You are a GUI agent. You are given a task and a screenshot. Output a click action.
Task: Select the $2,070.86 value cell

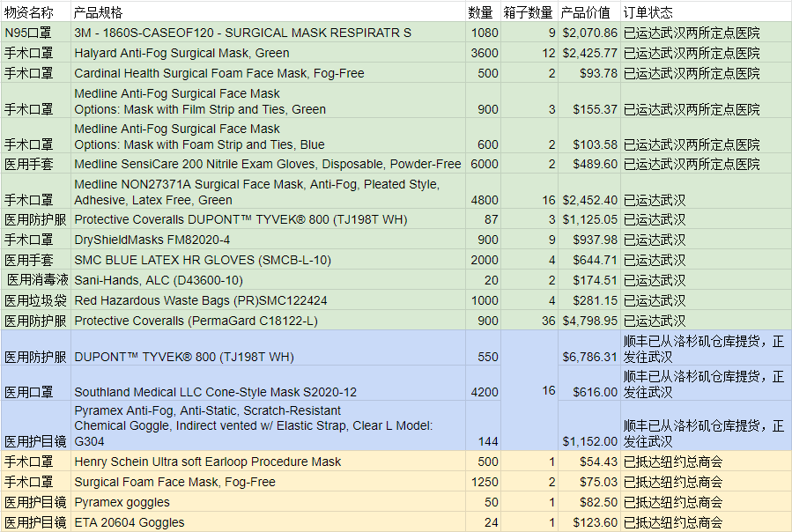pyautogui.click(x=589, y=33)
